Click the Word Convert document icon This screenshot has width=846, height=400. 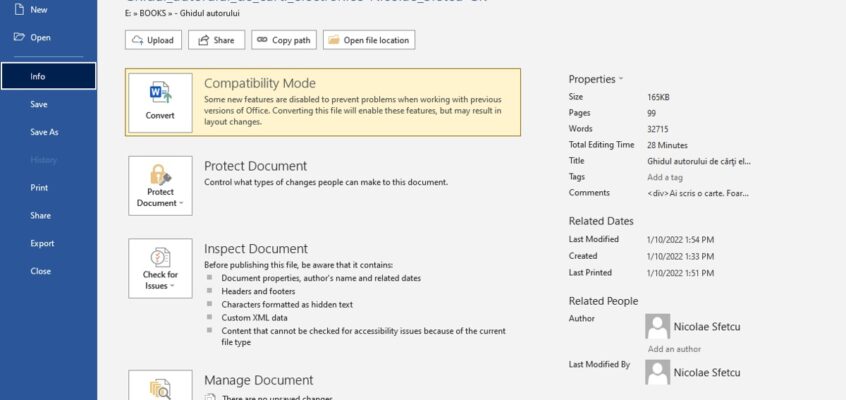(x=160, y=93)
